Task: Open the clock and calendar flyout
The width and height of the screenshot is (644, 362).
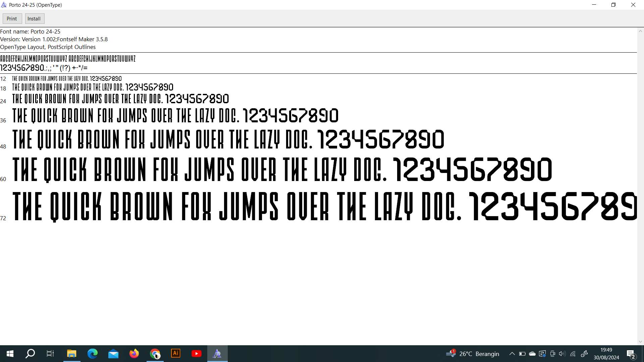Action: pyautogui.click(x=606, y=354)
